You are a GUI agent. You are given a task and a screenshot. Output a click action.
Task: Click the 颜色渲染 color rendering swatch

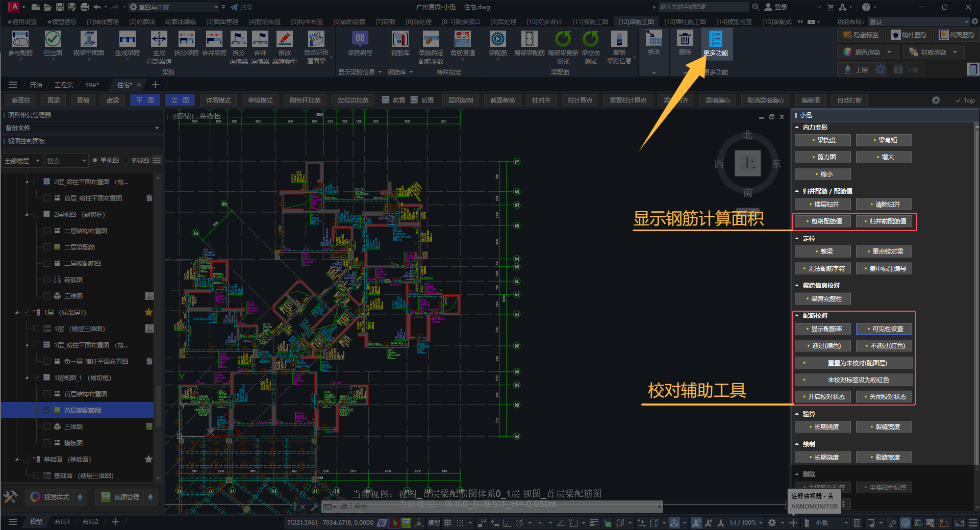click(848, 52)
